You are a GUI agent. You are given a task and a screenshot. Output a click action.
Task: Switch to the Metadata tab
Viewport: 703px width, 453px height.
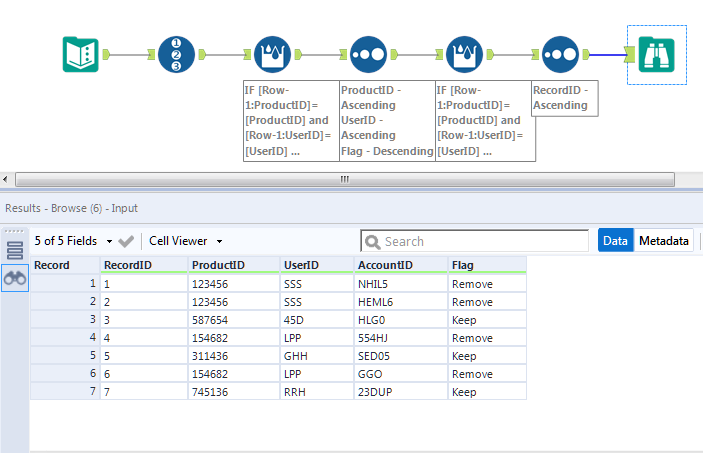664,240
